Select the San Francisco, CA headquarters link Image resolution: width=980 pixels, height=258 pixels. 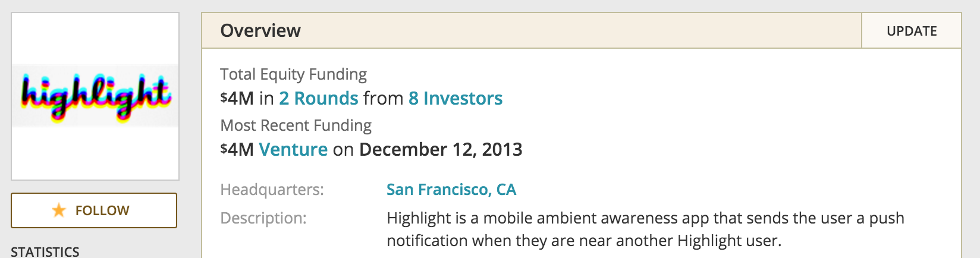[451, 190]
